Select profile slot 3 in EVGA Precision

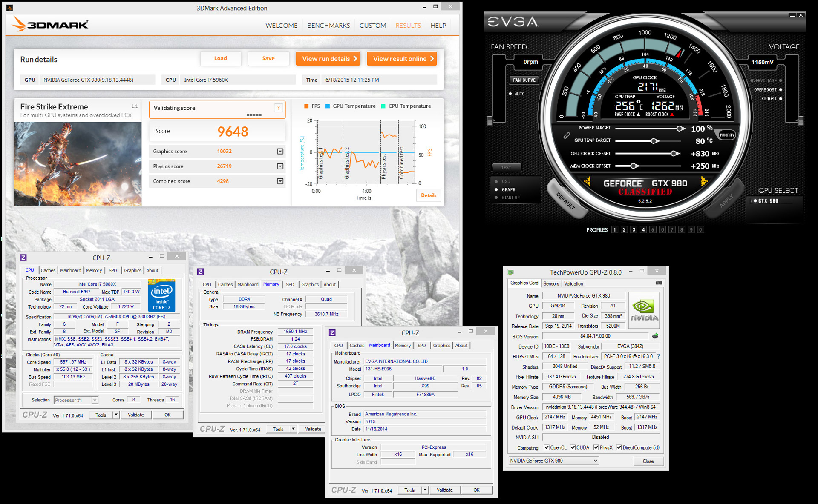(634, 230)
